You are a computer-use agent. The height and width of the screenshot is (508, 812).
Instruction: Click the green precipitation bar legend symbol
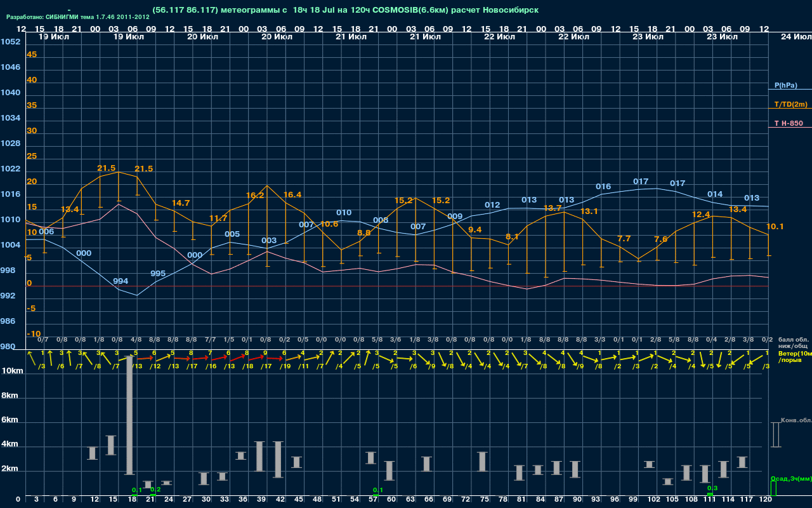click(x=773, y=489)
